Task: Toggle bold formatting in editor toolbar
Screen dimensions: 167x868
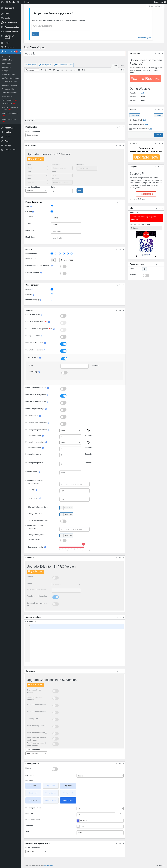Action: pos(42,70)
